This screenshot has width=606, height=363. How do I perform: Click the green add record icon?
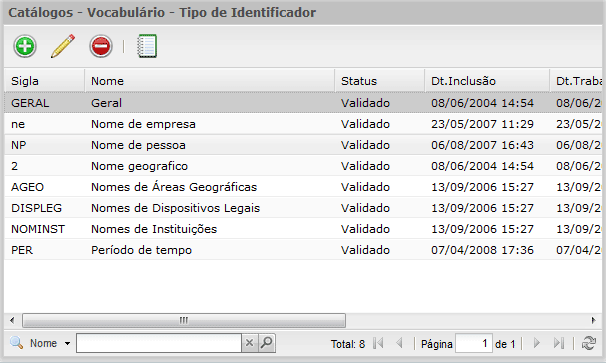[x=25, y=46]
